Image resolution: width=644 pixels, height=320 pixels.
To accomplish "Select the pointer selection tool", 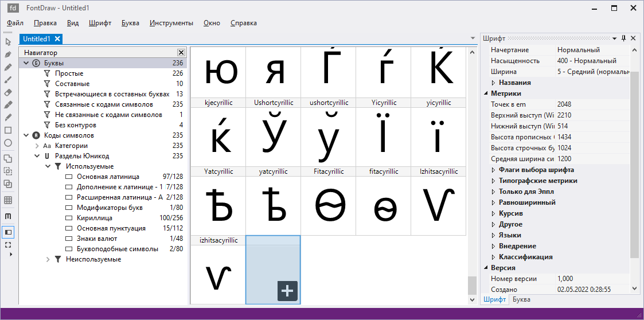I will [8, 41].
